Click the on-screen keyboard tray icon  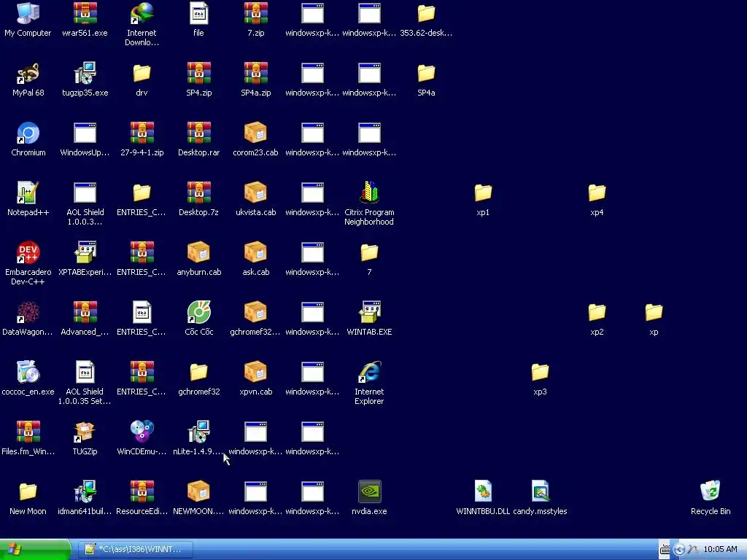pos(665,550)
